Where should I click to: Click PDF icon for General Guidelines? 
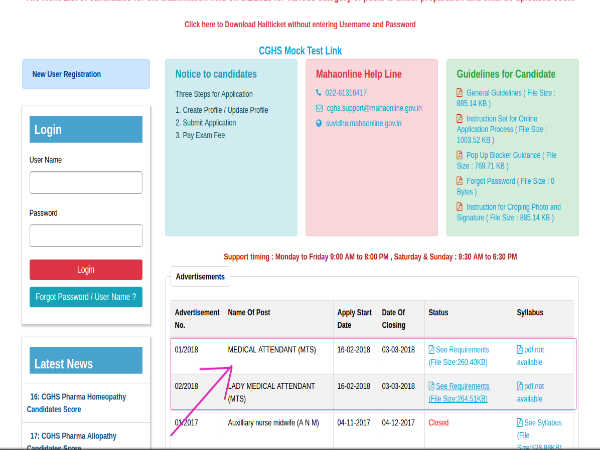coord(460,93)
